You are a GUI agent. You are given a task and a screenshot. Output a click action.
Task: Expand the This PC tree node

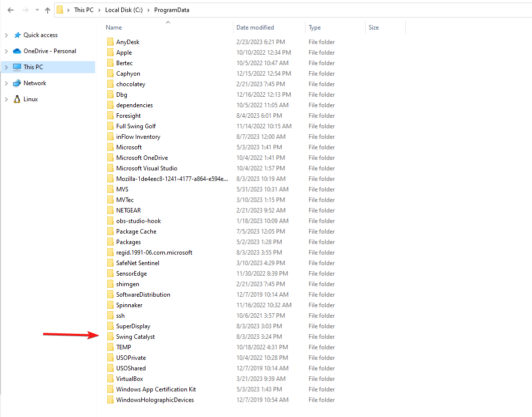6,67
